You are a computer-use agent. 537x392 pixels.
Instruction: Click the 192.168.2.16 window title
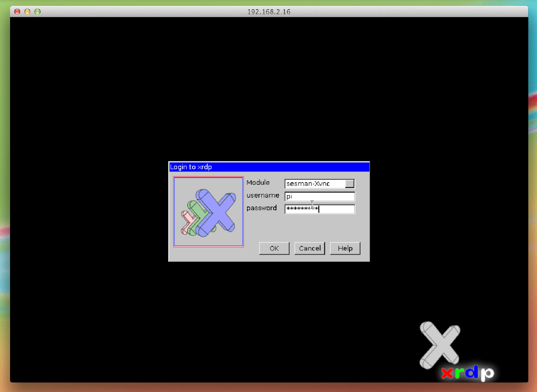click(268, 12)
